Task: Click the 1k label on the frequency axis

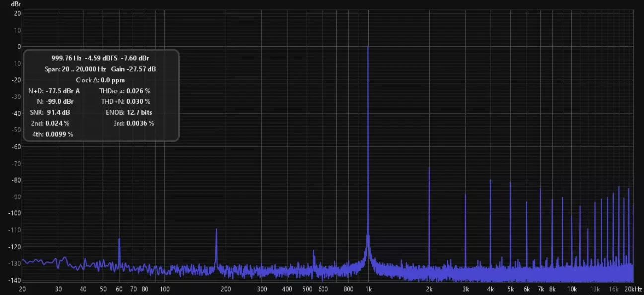Action: pyautogui.click(x=368, y=289)
